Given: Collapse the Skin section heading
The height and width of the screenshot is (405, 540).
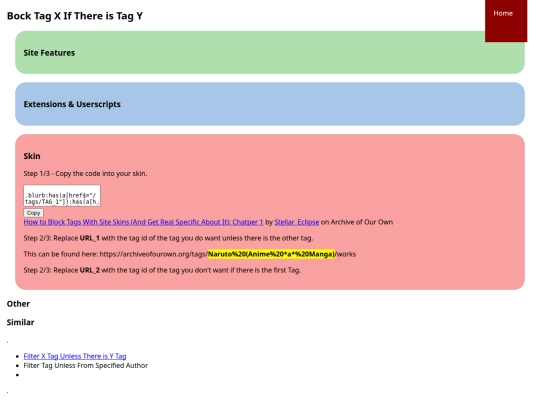Looking at the screenshot, I should click(32, 156).
